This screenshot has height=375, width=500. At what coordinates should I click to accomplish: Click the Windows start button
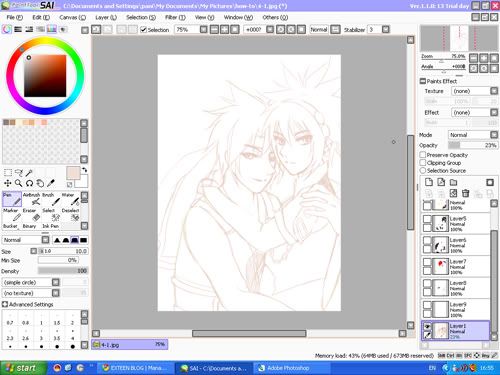point(22,368)
